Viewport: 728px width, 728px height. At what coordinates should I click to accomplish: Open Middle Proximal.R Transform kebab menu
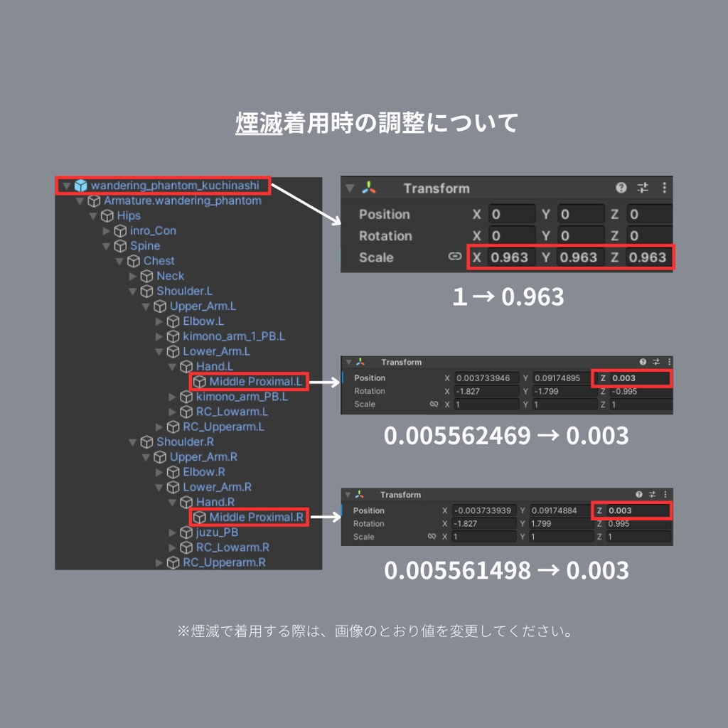pyautogui.click(x=665, y=494)
